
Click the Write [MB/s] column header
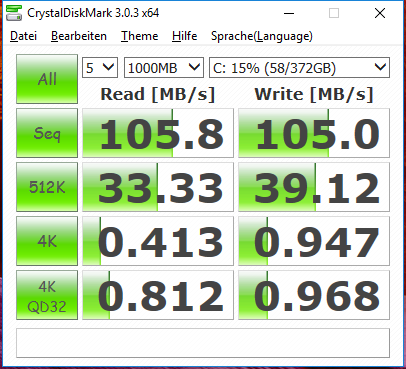[x=314, y=94]
